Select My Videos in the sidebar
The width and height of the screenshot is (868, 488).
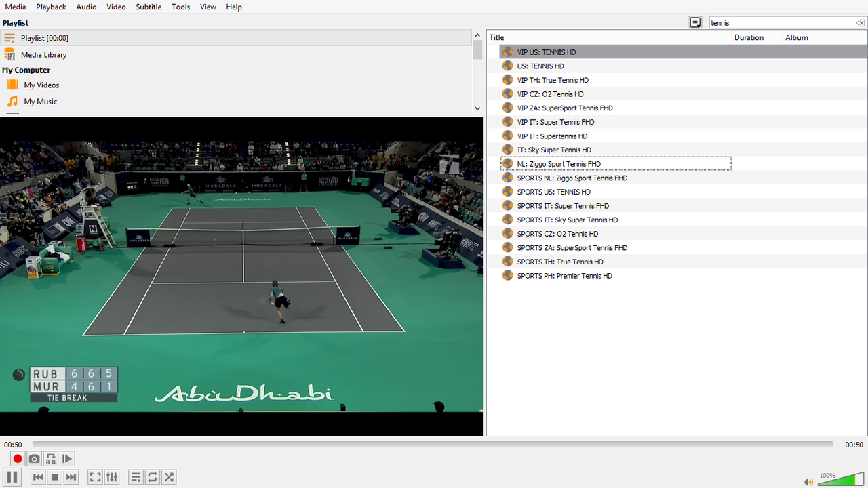tap(236, 85)
